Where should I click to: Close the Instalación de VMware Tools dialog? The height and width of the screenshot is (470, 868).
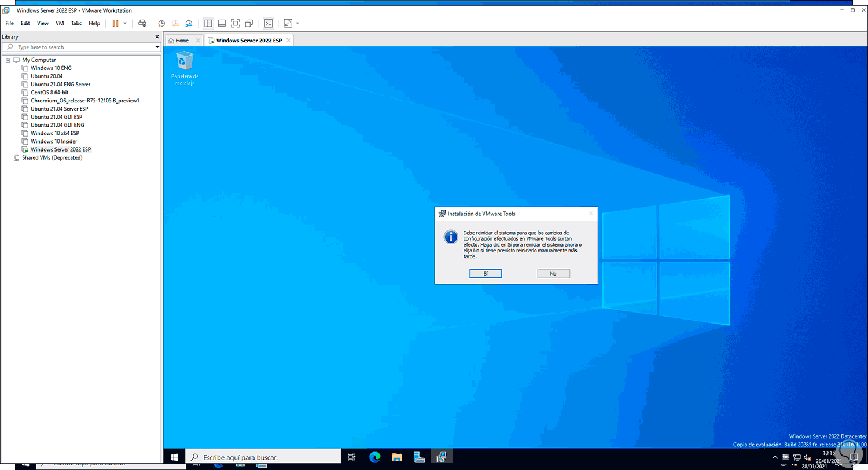(x=590, y=214)
